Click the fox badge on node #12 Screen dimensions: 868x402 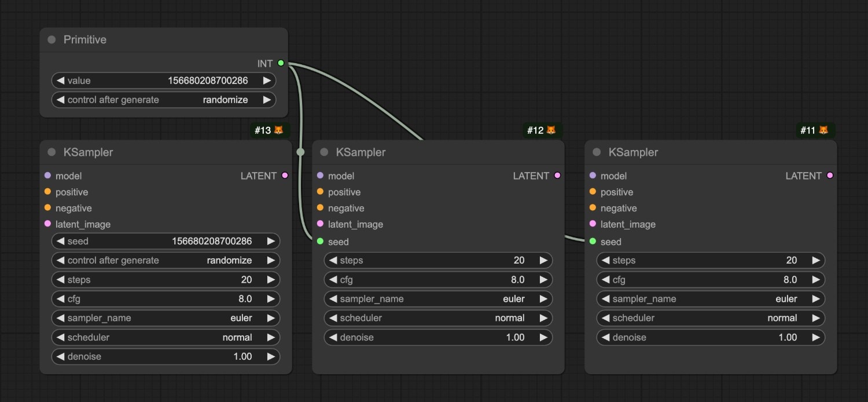551,130
